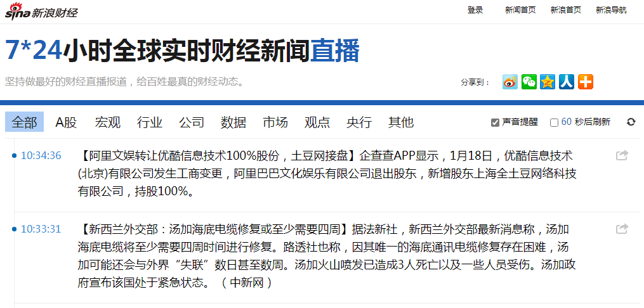Share page to Renren
Viewport: 644px width, 308px height.
click(x=567, y=82)
